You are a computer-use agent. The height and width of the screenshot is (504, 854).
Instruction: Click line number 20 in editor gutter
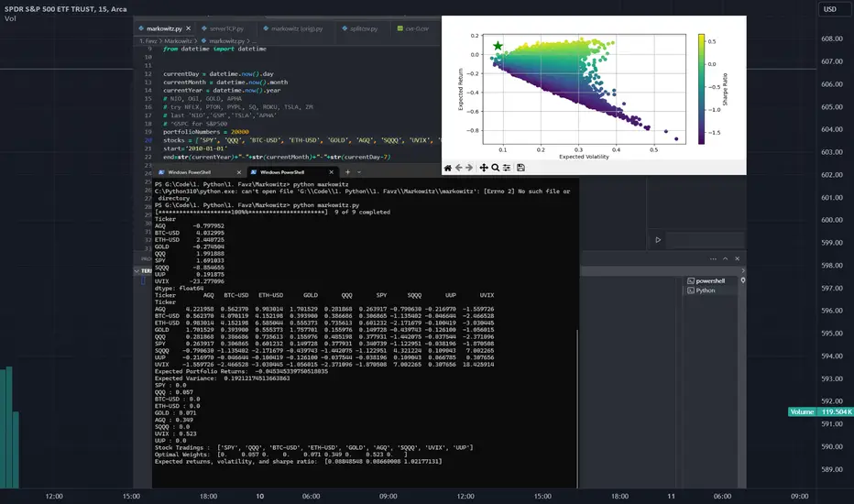148,140
